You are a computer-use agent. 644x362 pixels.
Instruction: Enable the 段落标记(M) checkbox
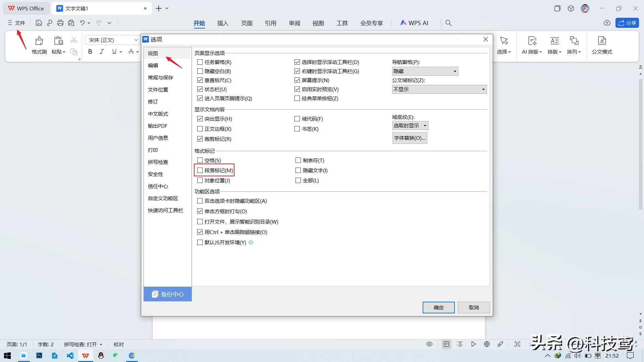click(200, 170)
